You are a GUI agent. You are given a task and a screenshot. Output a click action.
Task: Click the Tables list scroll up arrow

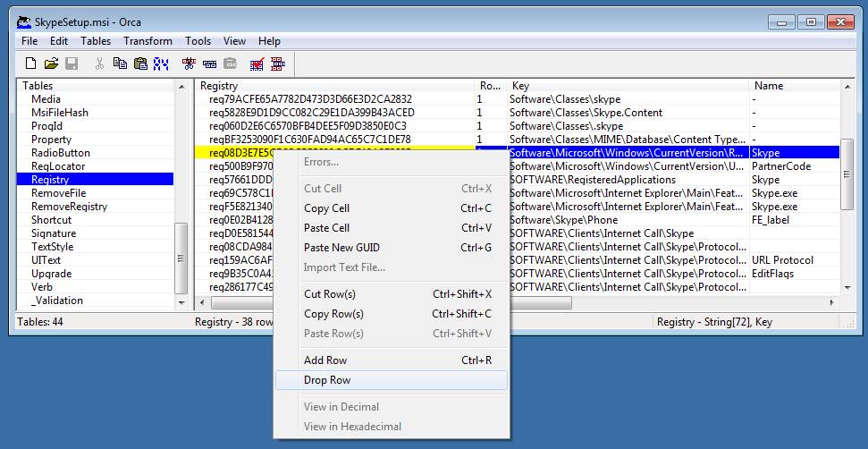[181, 87]
